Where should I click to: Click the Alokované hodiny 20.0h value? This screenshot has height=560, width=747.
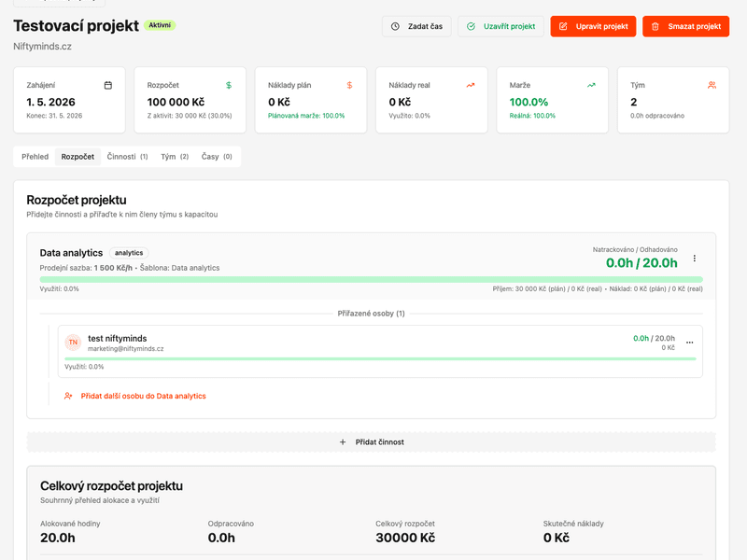tap(58, 538)
